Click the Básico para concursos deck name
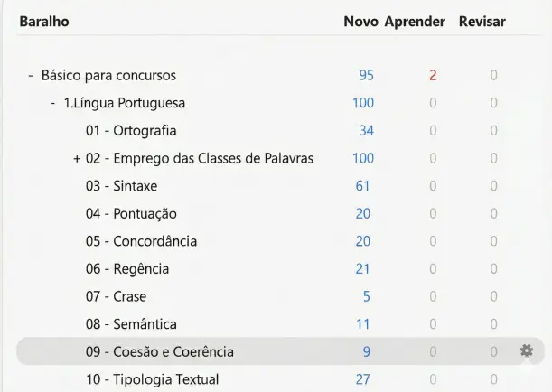 108,76
